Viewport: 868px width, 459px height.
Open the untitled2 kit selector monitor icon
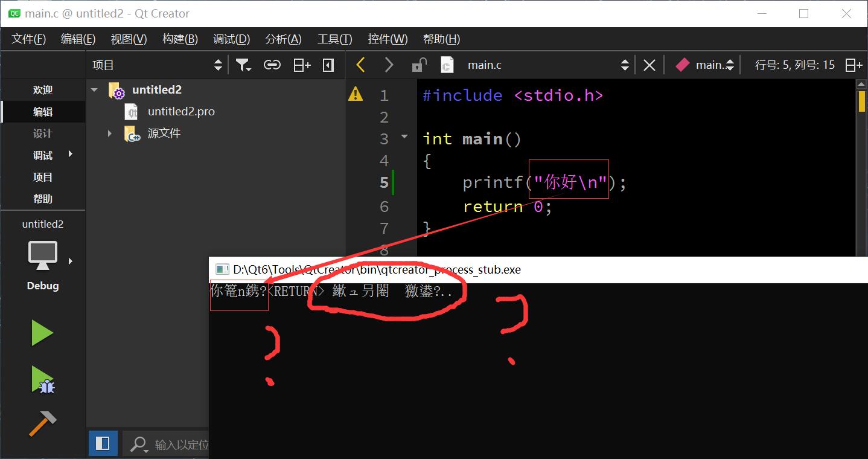(x=43, y=256)
